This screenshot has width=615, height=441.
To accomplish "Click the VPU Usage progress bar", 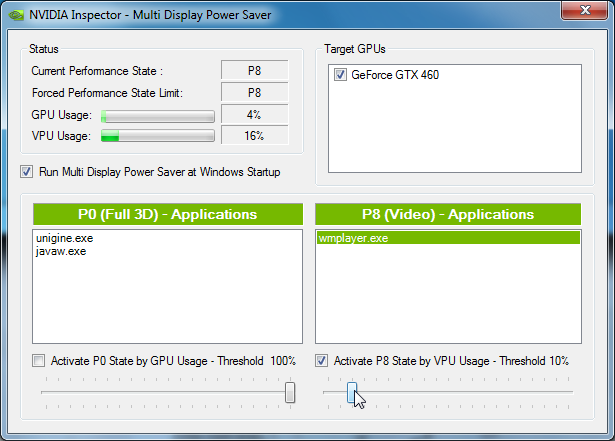I will [158, 136].
